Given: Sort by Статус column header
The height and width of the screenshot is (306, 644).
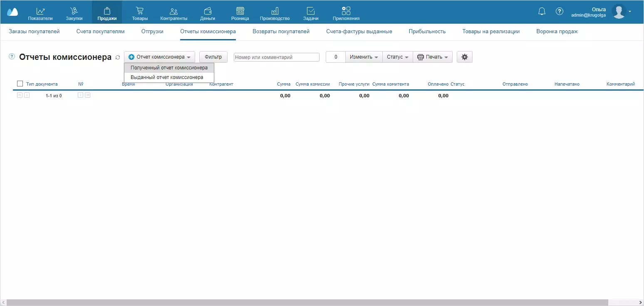Looking at the screenshot, I should 458,84.
